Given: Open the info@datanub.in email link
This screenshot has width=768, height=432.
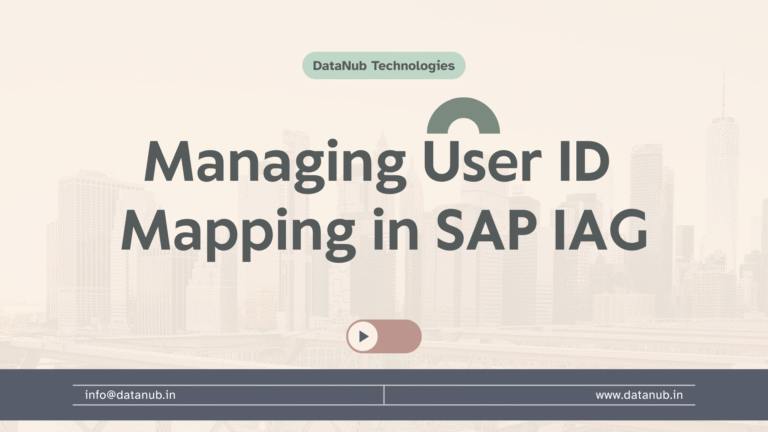Looking at the screenshot, I should coord(130,395).
